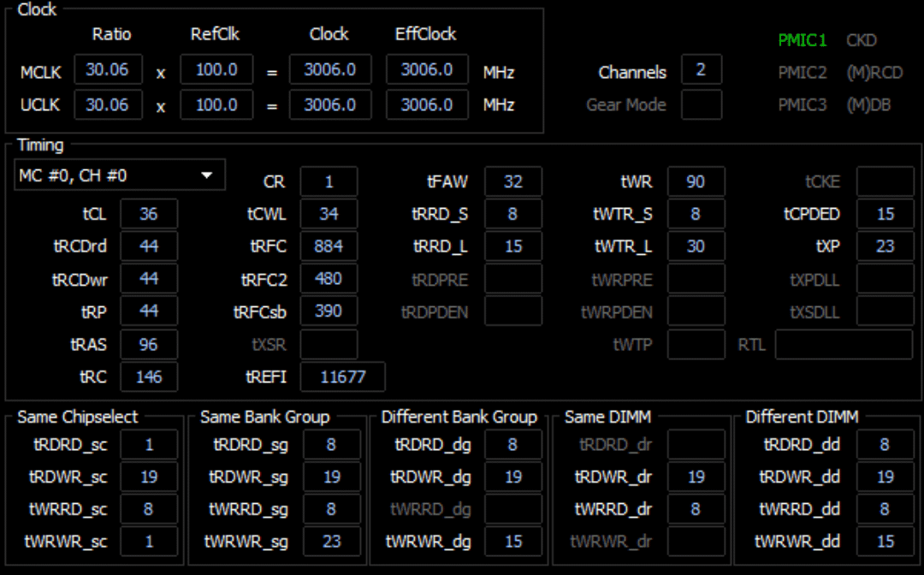Click the empty RTL field

click(844, 345)
